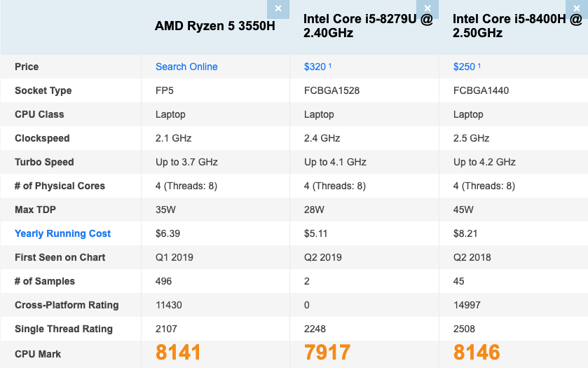This screenshot has width=588, height=368.
Task: Click Cross-Platform Rating label
Action: tap(67, 305)
